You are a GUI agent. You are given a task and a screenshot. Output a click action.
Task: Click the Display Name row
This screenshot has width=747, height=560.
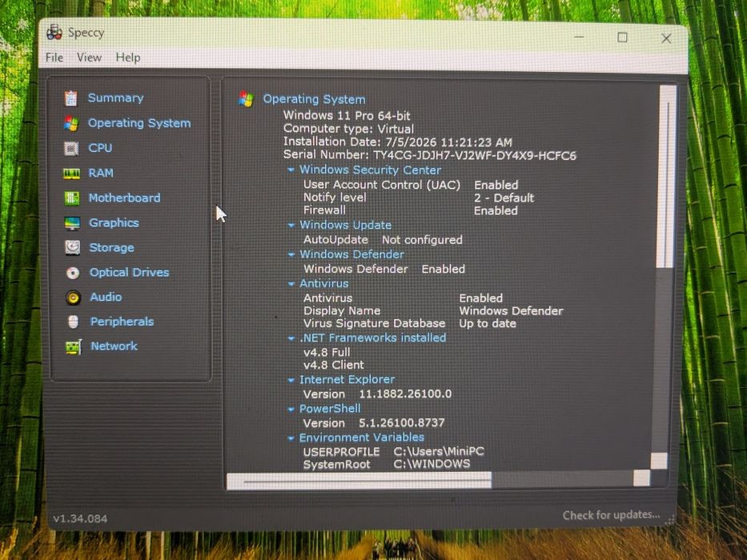pos(433,311)
